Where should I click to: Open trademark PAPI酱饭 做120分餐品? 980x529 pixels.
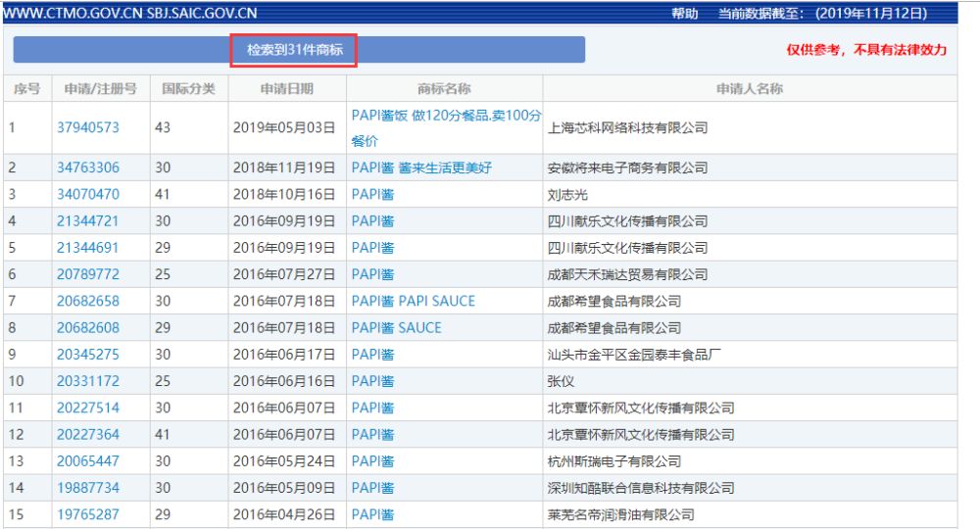click(x=446, y=128)
